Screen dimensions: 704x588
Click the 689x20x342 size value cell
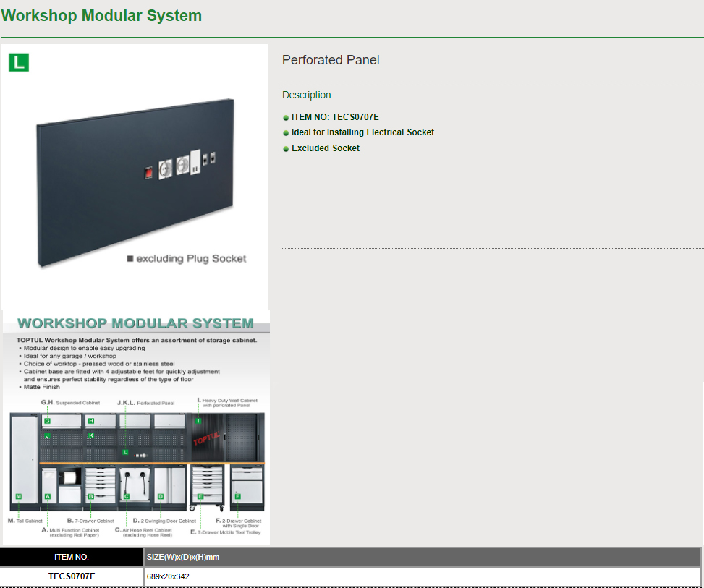point(168,576)
